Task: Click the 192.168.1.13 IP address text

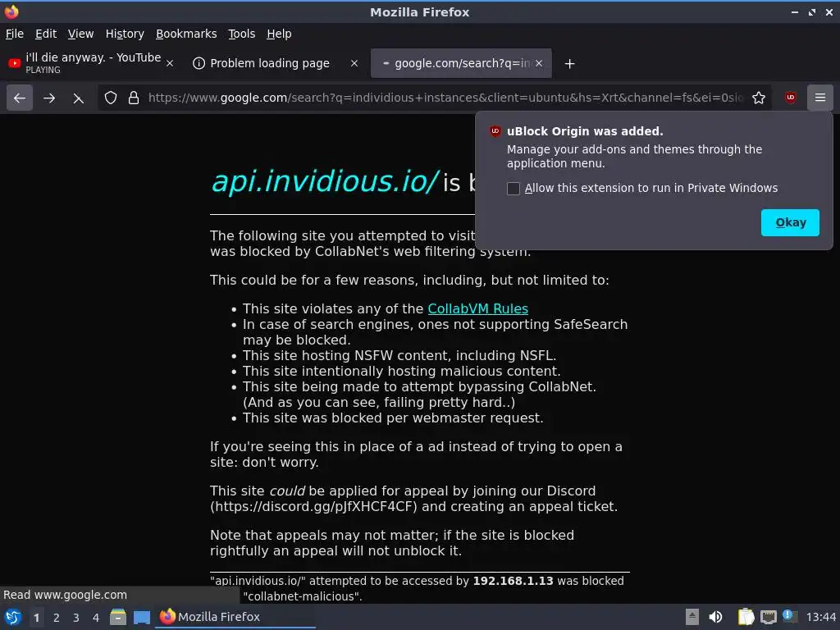Action: point(513,582)
